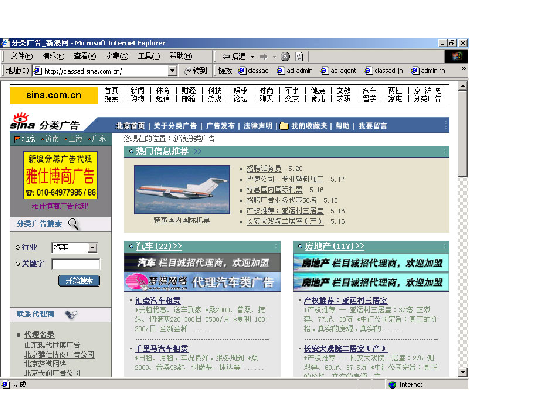Click the blue search button under the keyword field
This screenshot has height=417, width=555.
[x=79, y=281]
